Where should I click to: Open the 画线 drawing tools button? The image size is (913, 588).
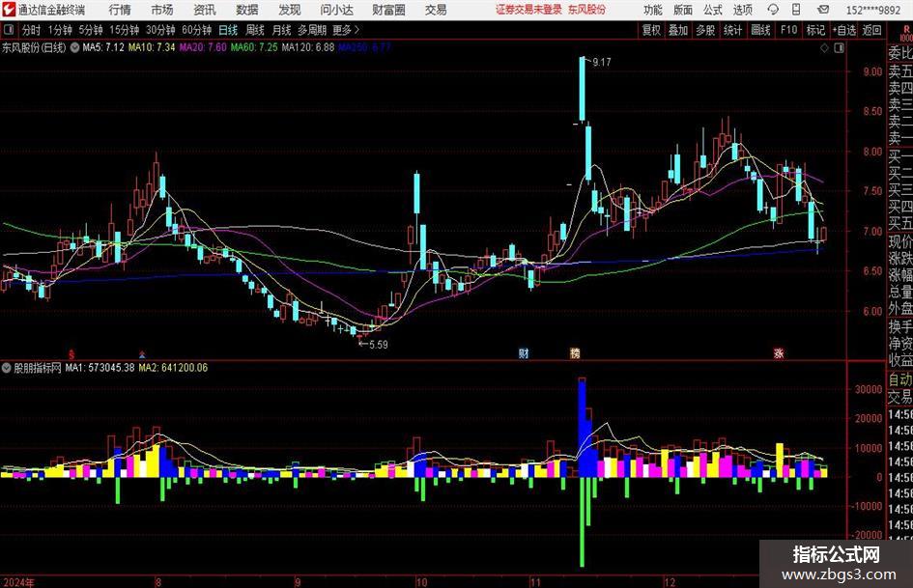(760, 30)
